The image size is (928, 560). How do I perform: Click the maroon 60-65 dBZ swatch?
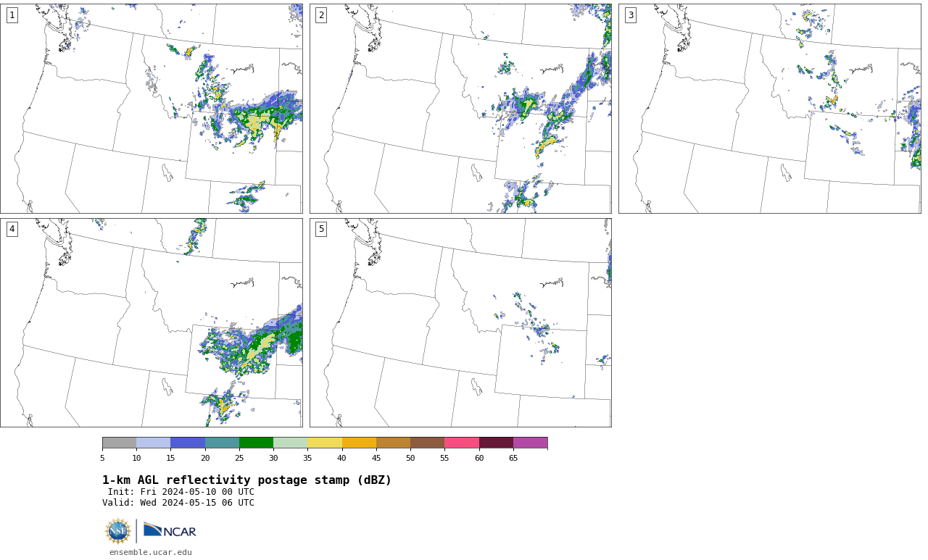(x=496, y=443)
